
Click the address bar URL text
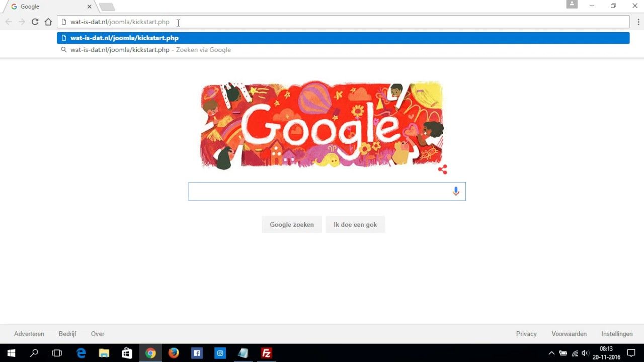tap(120, 22)
